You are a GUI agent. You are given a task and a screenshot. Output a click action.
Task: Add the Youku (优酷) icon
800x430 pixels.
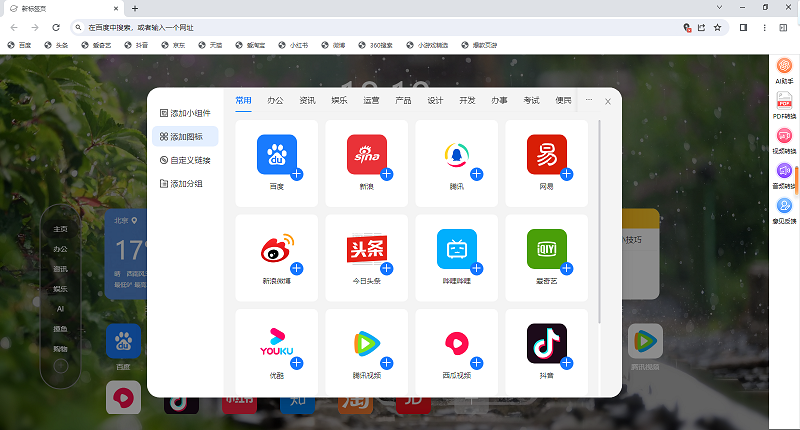(x=297, y=363)
